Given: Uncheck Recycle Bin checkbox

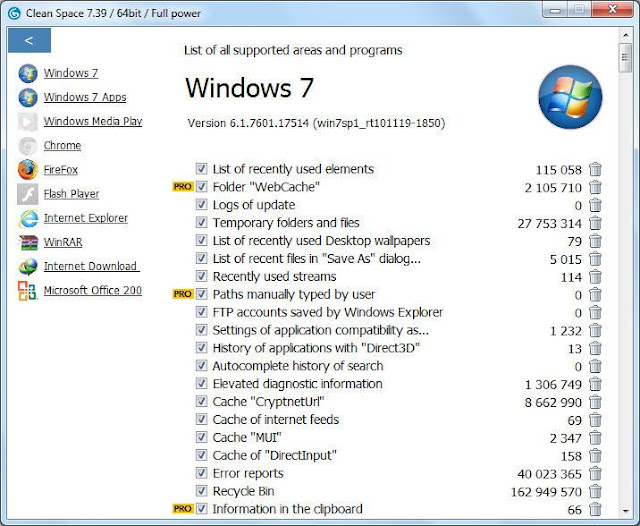Looking at the screenshot, I should tap(201, 490).
